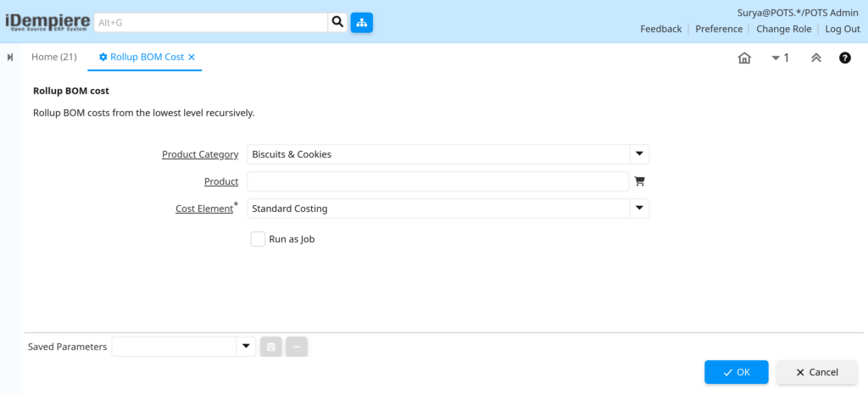Open the Preference link
Viewport: 868px width, 395px height.
pyautogui.click(x=719, y=29)
